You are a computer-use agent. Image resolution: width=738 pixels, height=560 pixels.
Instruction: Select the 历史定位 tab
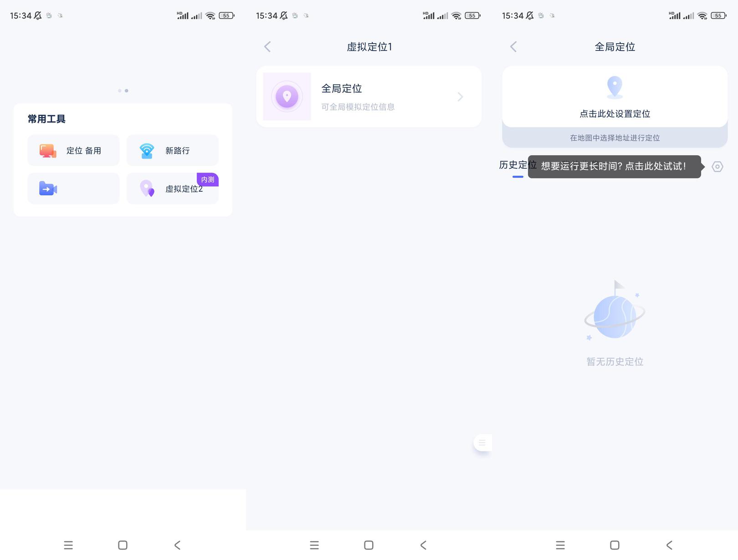coord(518,165)
